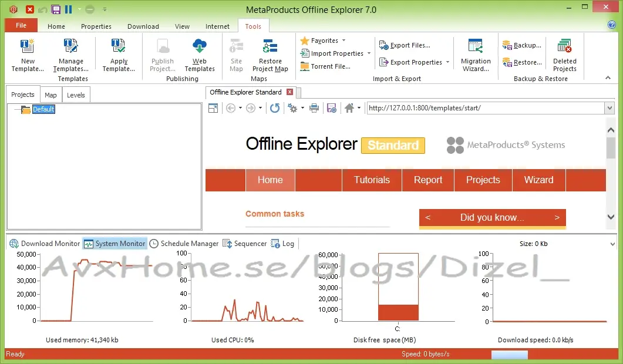The image size is (623, 364).
Task: Open the Import Properties dropdown
Action: point(369,53)
